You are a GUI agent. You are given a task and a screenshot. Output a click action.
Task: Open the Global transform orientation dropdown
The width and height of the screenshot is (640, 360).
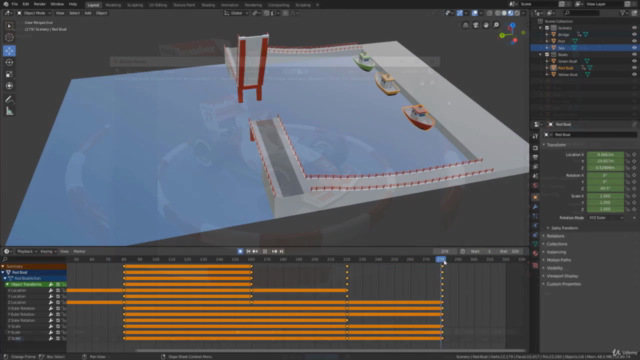coord(236,13)
